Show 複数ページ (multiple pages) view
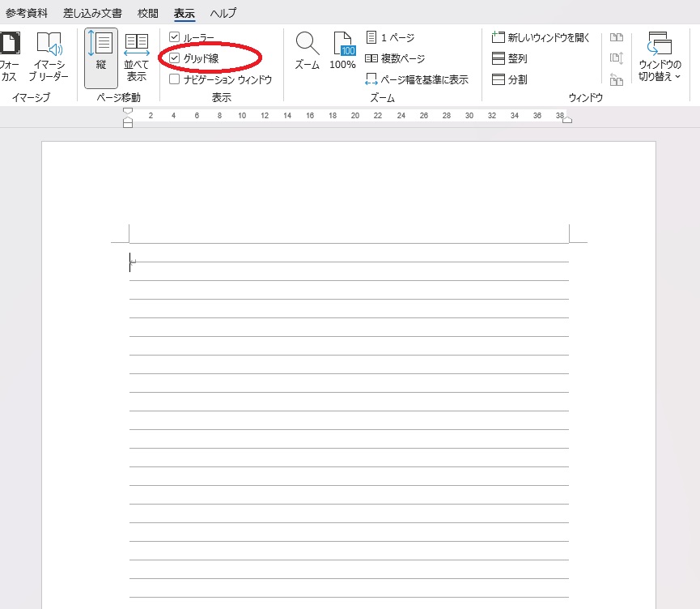The width and height of the screenshot is (700, 609). click(x=395, y=58)
